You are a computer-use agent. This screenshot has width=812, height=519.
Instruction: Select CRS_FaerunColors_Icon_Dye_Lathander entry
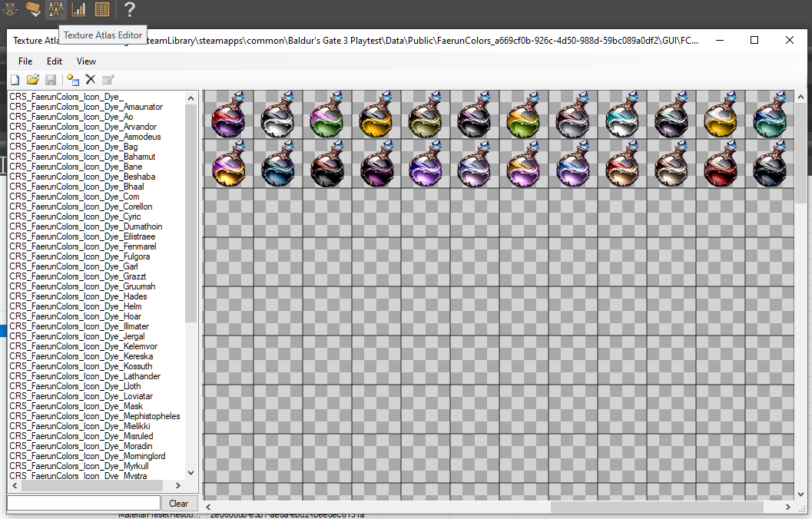(x=85, y=376)
